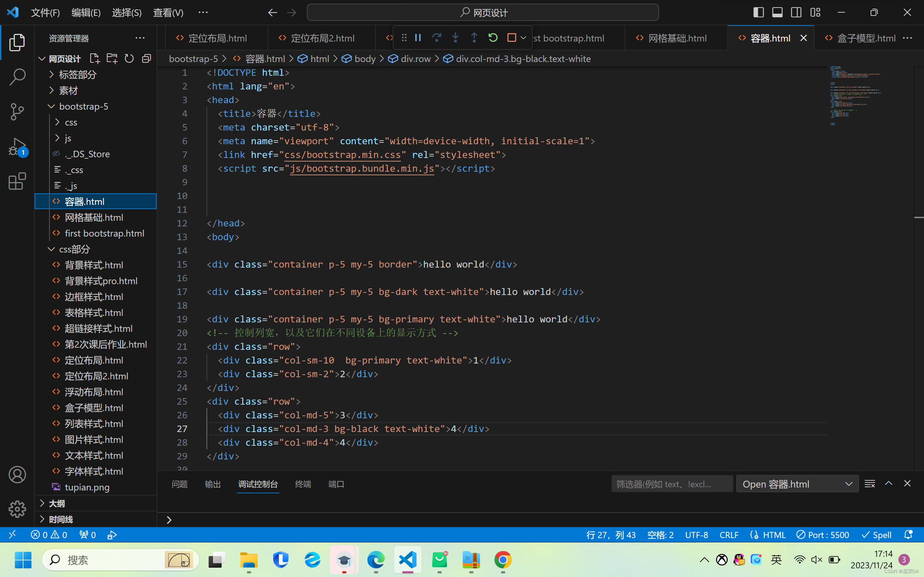Viewport: 924px width, 577px height.
Task: Click New File icon in explorer header
Action: click(94, 58)
